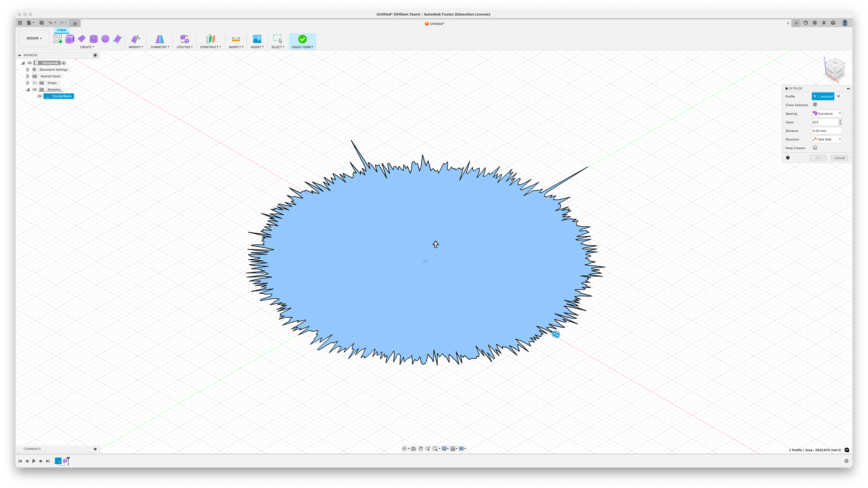Open the Modify dropdown menu

tap(136, 47)
